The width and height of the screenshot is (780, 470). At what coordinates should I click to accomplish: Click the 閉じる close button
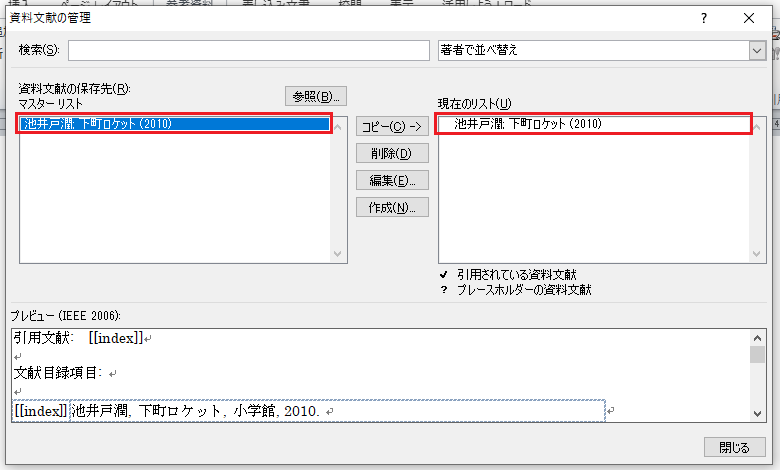[734, 447]
